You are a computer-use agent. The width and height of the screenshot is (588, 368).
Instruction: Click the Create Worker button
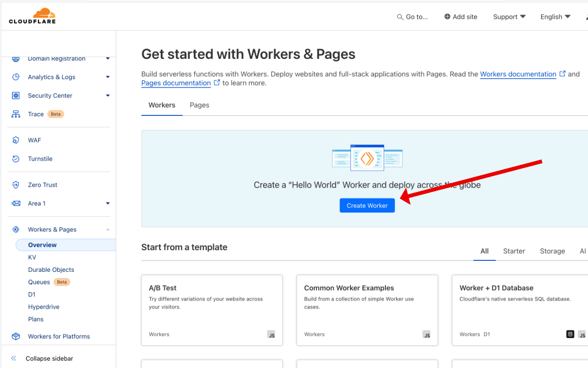pyautogui.click(x=367, y=206)
